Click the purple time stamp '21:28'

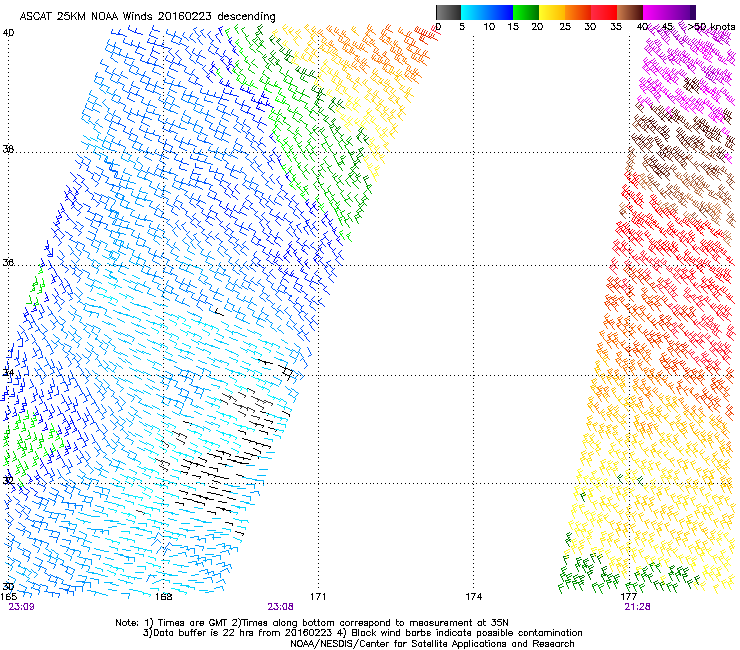pos(638,607)
